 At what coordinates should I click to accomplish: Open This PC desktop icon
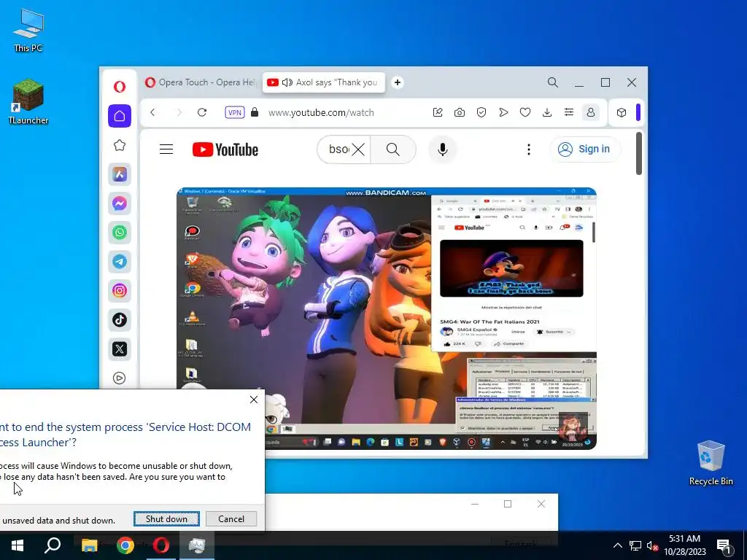(28, 30)
